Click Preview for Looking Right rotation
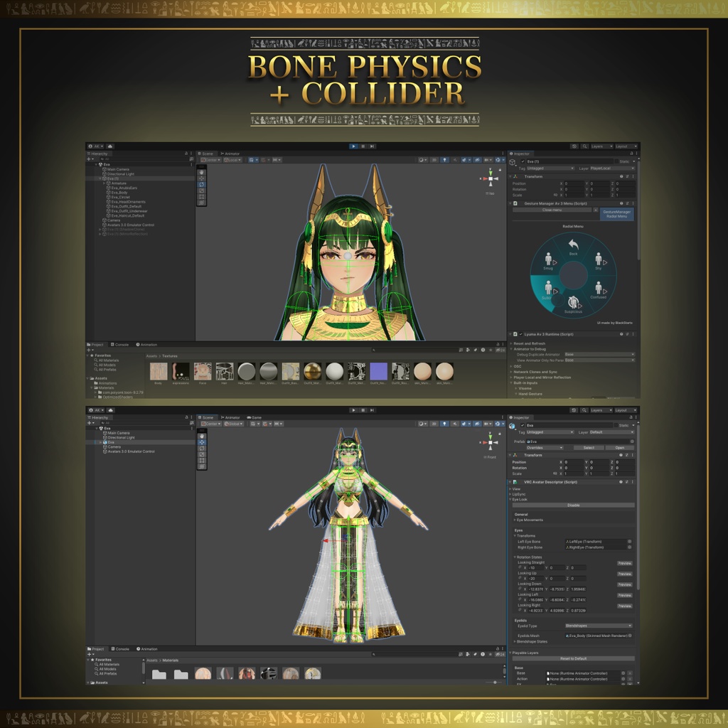 pos(624,606)
